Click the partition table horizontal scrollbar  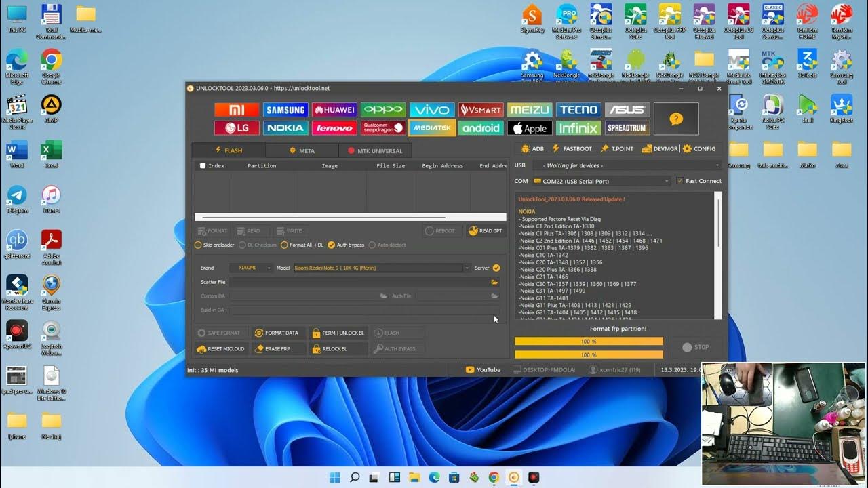tap(350, 217)
